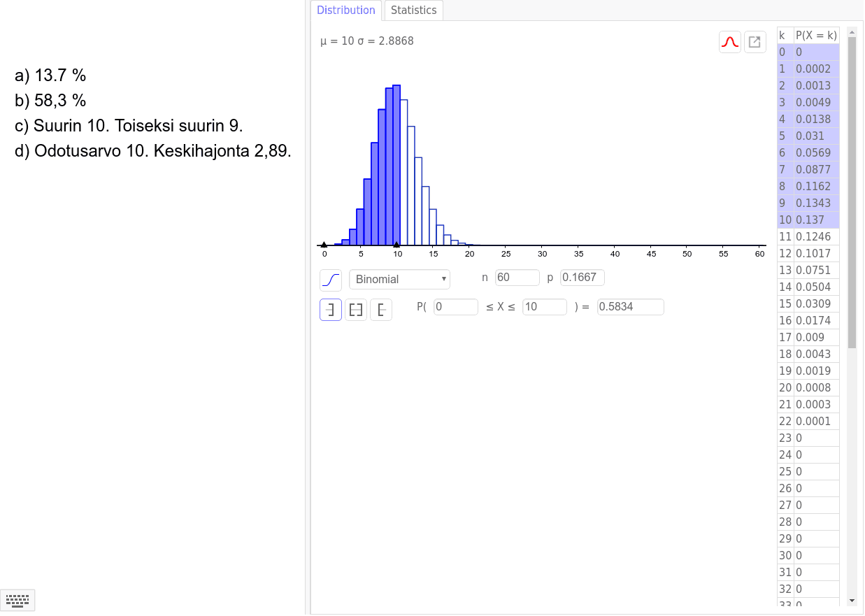Select table cell 0.0002 for k=1
Viewport: 865px width, 616px height.
point(817,69)
